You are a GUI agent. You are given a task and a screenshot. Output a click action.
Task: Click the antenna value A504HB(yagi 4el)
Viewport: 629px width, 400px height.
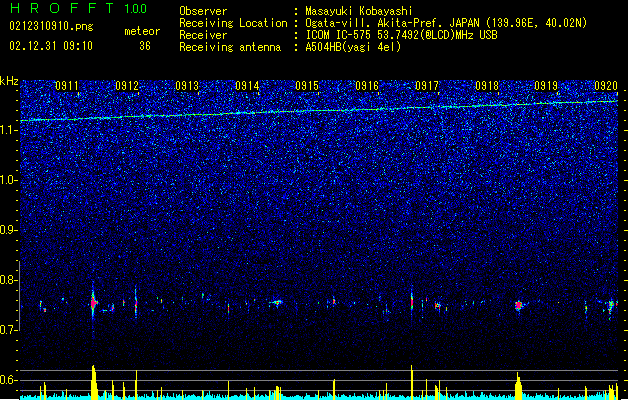click(353, 47)
